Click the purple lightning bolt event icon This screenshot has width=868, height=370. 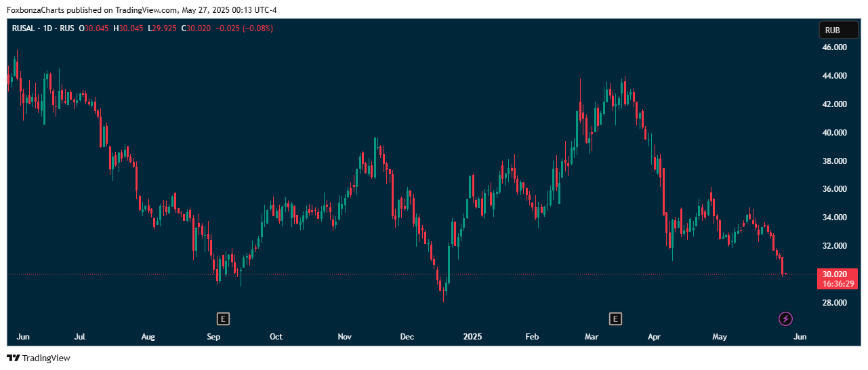pos(785,318)
